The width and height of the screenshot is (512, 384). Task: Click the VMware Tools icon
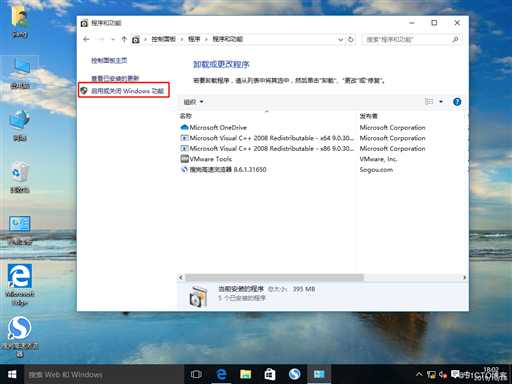point(184,159)
